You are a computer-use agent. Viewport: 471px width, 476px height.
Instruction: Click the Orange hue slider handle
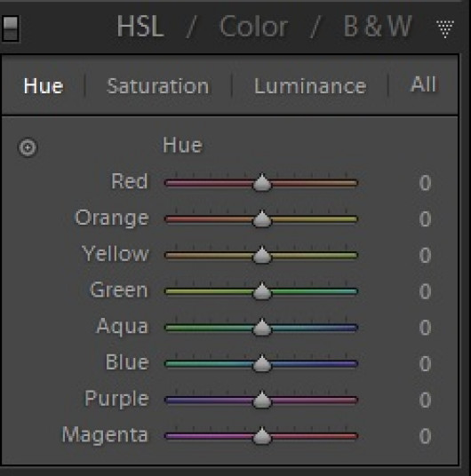261,218
